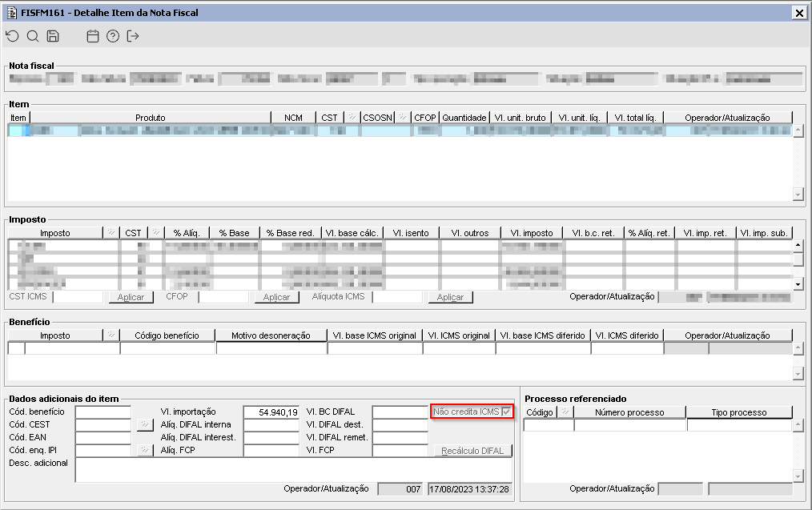The width and height of the screenshot is (812, 510).
Task: Click the NCM column header
Action: coord(293,118)
